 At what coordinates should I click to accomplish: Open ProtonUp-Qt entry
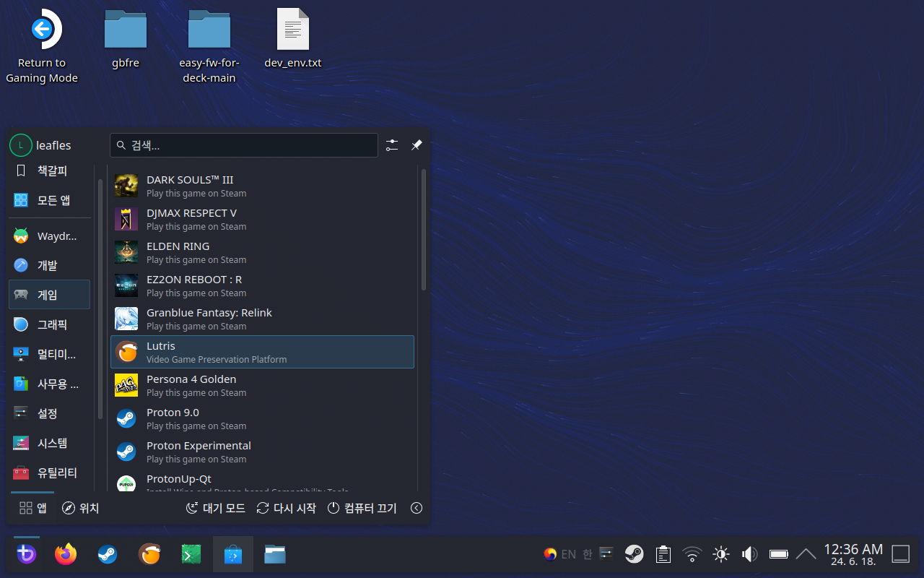[262, 481]
